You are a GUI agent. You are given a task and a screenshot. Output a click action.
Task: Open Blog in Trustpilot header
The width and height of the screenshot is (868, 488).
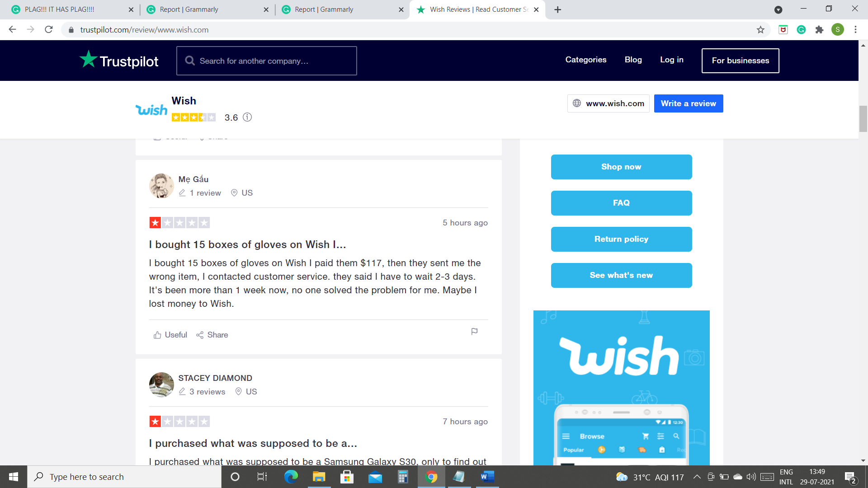coord(633,60)
